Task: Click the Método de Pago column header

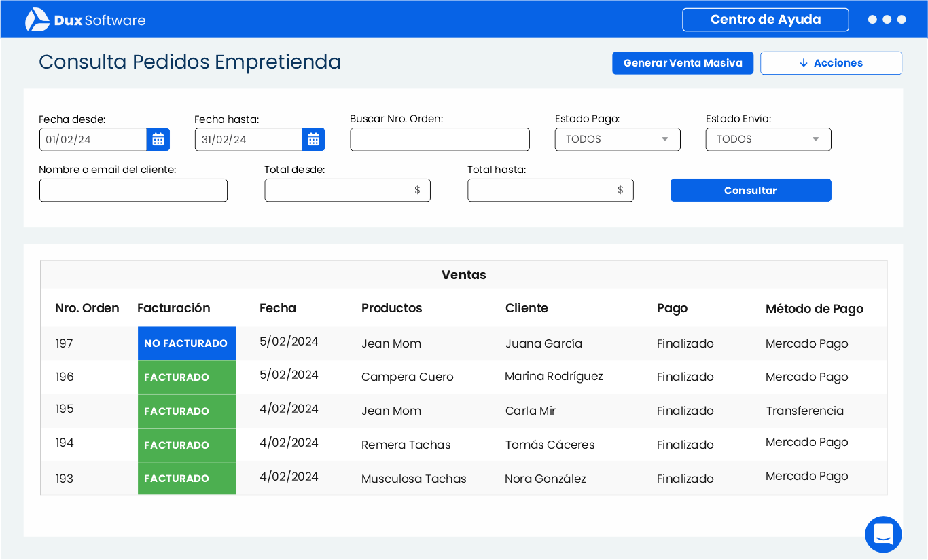Action: coord(815,309)
